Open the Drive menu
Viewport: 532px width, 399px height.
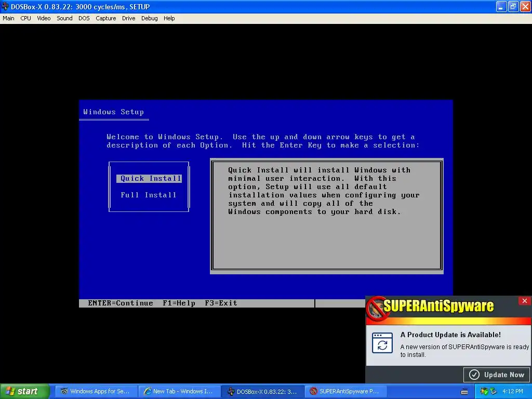pos(129,18)
